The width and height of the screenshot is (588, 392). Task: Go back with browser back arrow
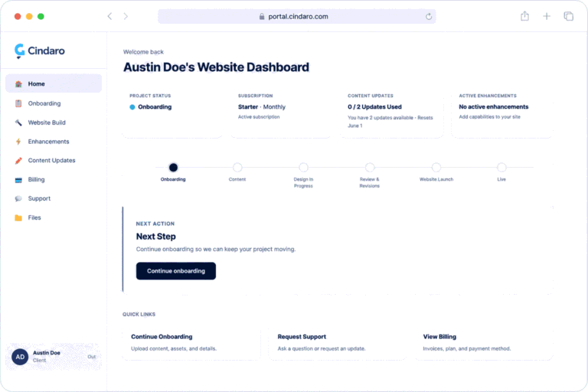tap(109, 16)
